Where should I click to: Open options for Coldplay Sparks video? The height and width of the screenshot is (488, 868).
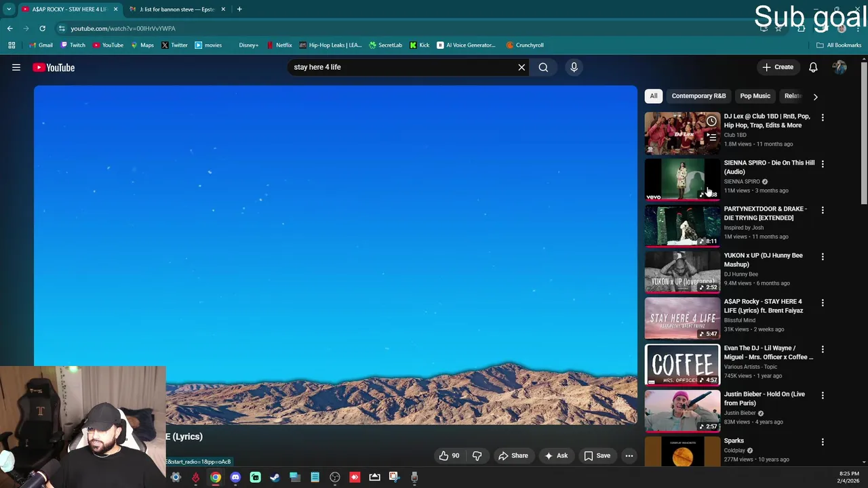pyautogui.click(x=823, y=442)
